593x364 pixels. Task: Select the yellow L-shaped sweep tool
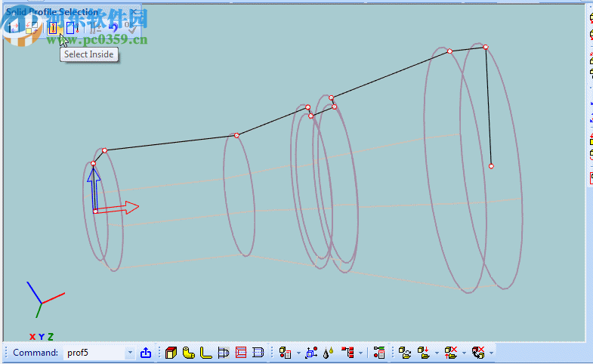point(205,353)
